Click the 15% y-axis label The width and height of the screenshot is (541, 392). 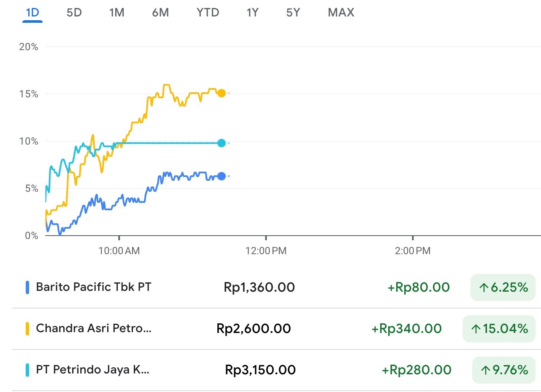(29, 94)
